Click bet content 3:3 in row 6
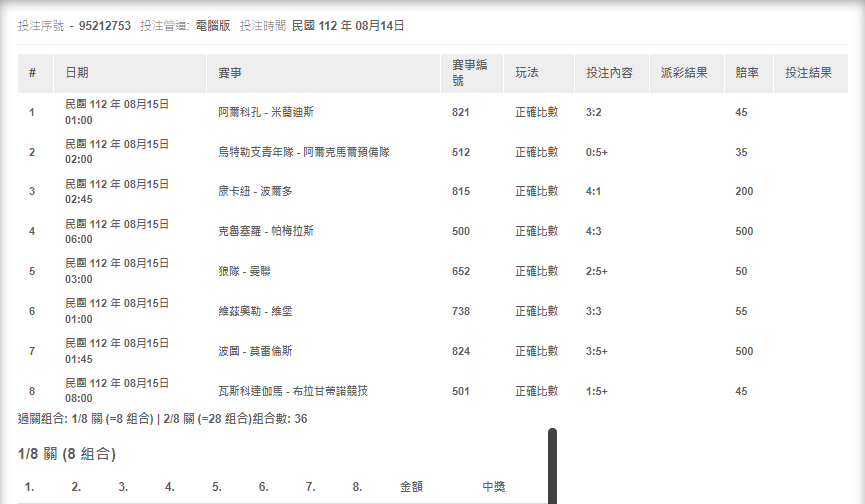 pos(594,311)
